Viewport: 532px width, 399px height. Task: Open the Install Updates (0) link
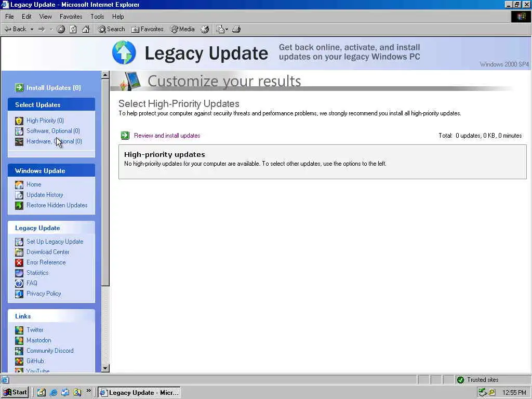54,87
